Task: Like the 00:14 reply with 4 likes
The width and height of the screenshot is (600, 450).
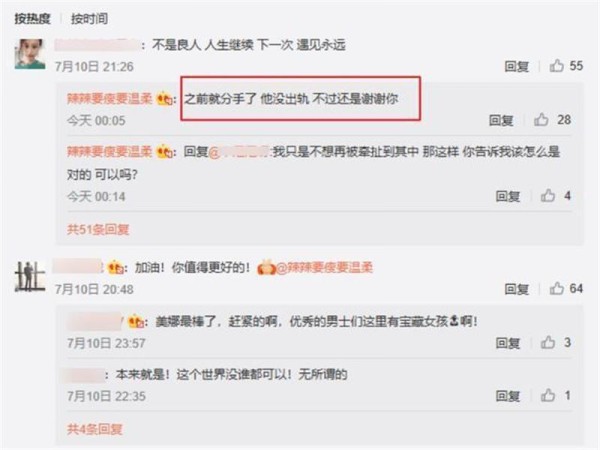Action: (x=548, y=196)
